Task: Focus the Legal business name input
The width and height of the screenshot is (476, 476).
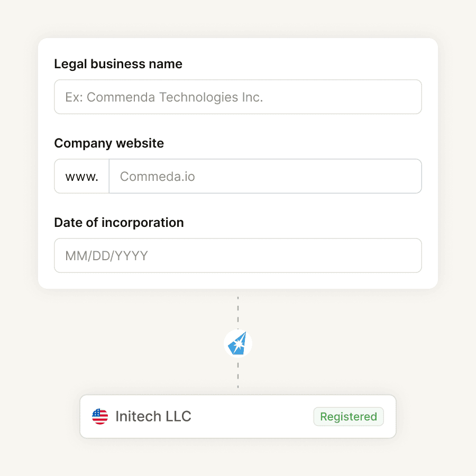Action: point(237,97)
